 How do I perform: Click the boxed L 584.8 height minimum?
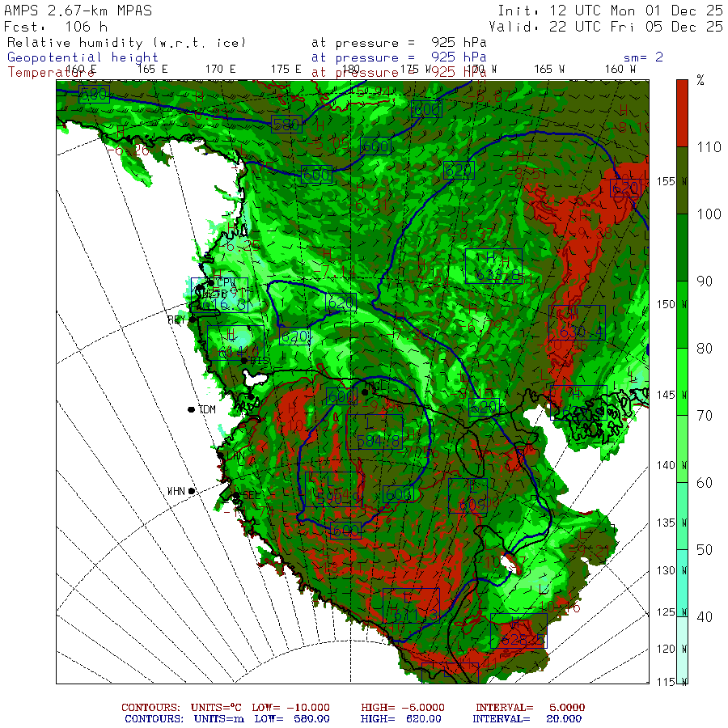tap(375, 432)
